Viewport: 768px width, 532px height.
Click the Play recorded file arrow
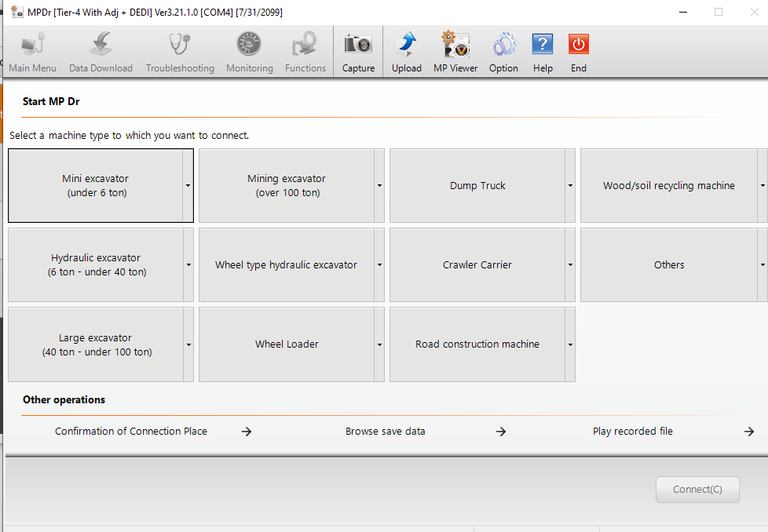748,432
